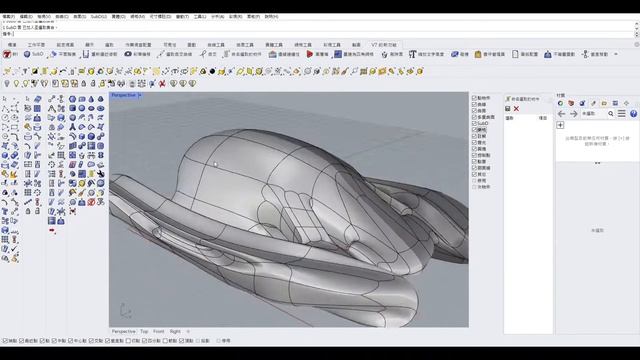The width and height of the screenshot is (640, 360).
Task: Add new viewport tab with plus
Action: (x=188, y=331)
